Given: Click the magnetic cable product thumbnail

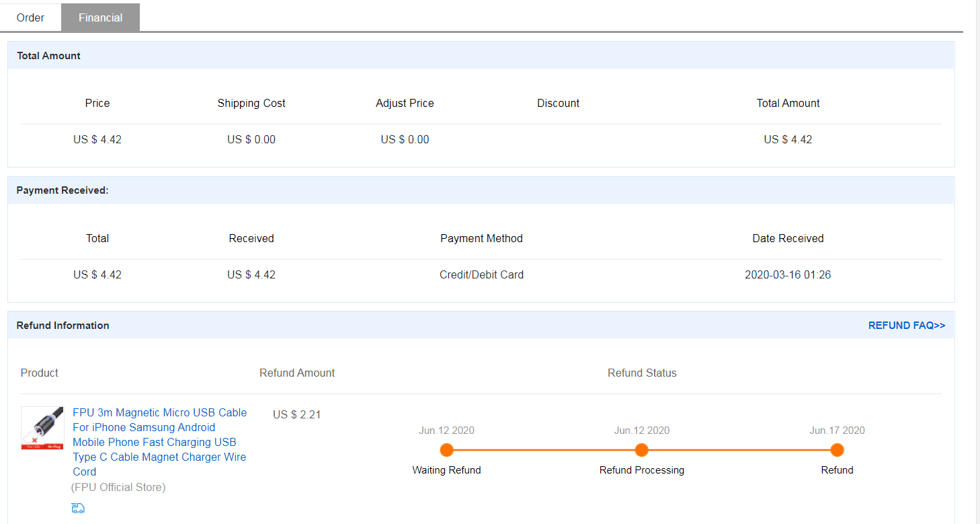Looking at the screenshot, I should [42, 428].
